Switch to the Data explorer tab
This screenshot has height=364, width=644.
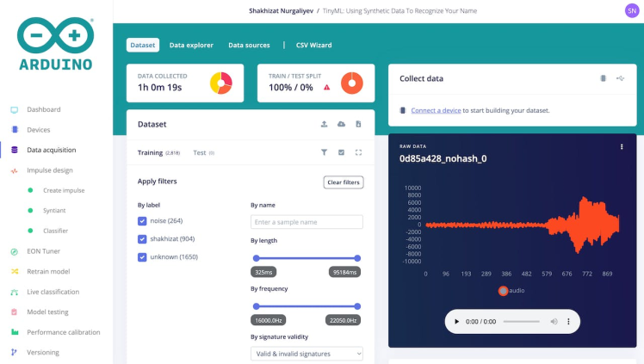(x=191, y=45)
